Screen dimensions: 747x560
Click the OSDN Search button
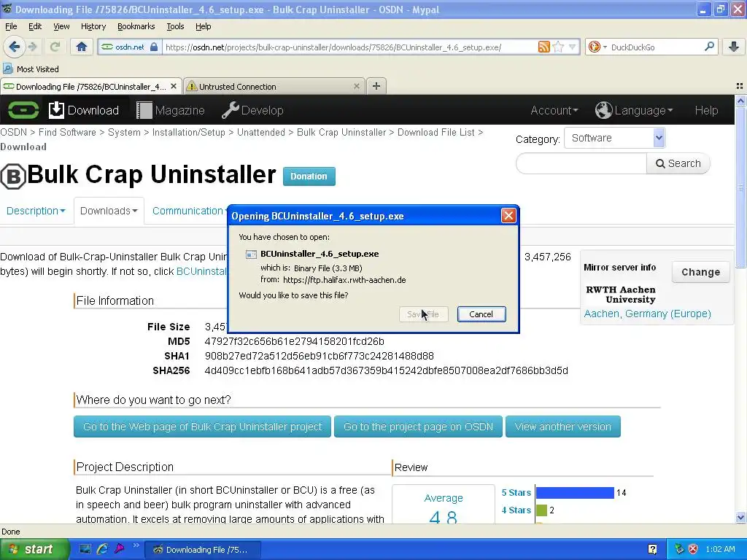point(678,163)
